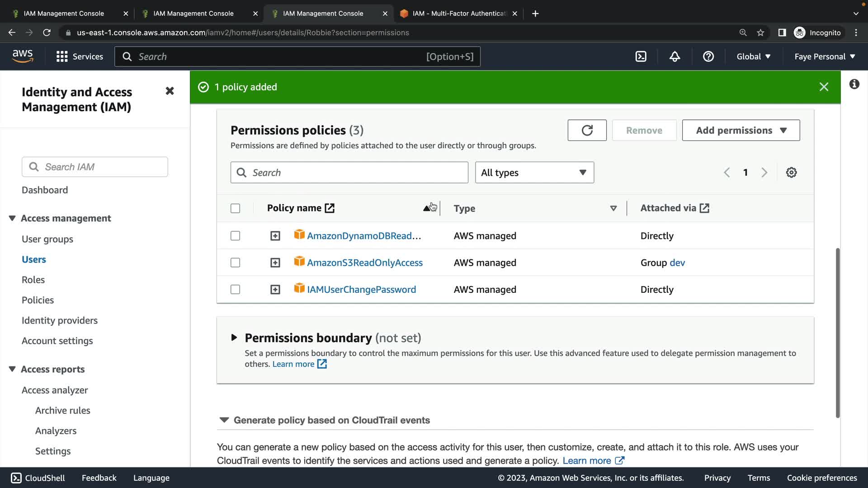The height and width of the screenshot is (488, 868).
Task: Click the help question mark icon
Action: point(708,56)
